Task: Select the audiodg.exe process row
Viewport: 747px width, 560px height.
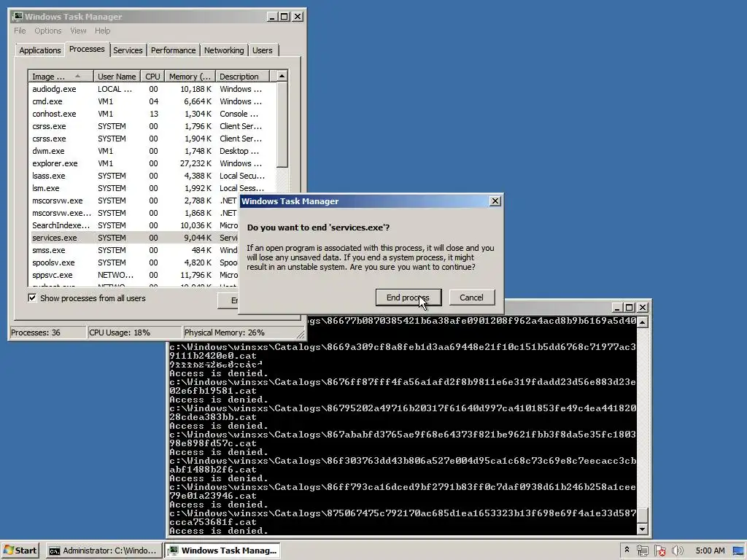Action: coord(152,89)
